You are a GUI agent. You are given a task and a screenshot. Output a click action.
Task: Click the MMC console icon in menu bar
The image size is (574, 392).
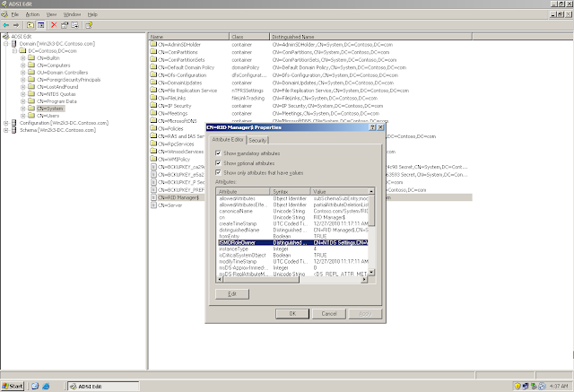[4, 14]
